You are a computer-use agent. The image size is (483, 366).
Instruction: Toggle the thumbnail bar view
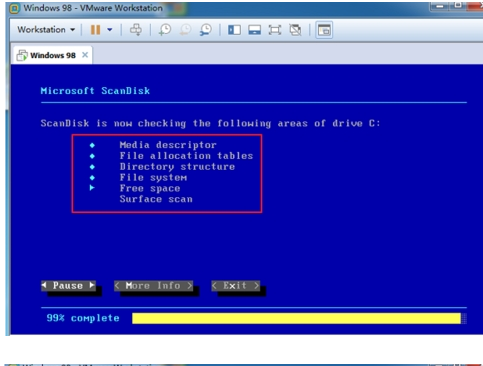(255, 30)
